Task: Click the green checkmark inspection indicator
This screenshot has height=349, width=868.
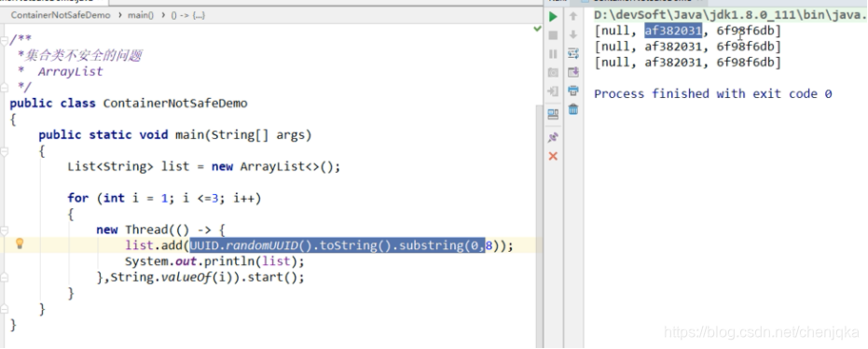Action: (537, 28)
